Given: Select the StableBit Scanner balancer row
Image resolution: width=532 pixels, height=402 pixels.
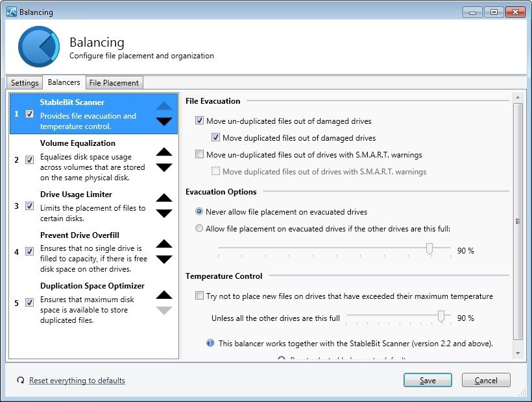Looking at the screenshot, I should click(93, 114).
